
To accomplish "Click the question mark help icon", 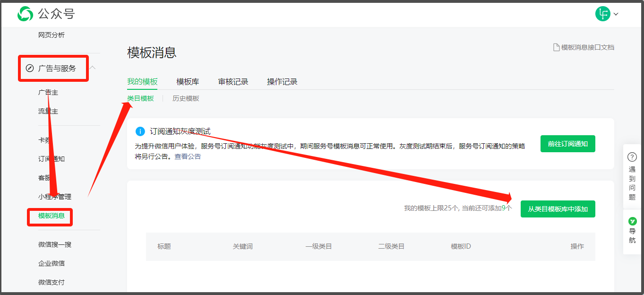I will [x=632, y=157].
